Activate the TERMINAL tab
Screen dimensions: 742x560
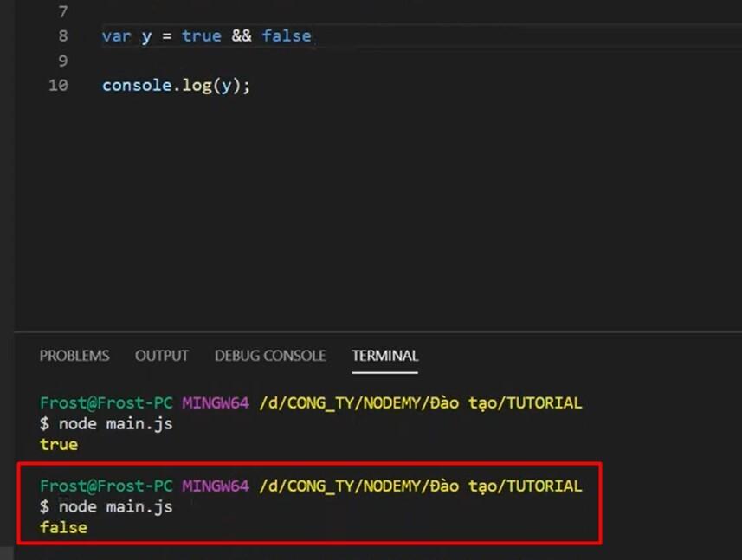pyautogui.click(x=384, y=355)
